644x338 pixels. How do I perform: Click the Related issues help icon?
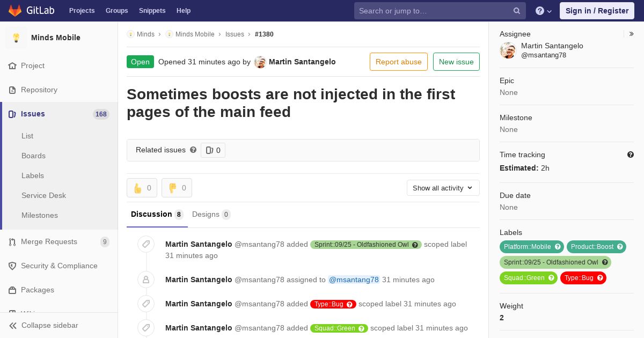(x=193, y=150)
